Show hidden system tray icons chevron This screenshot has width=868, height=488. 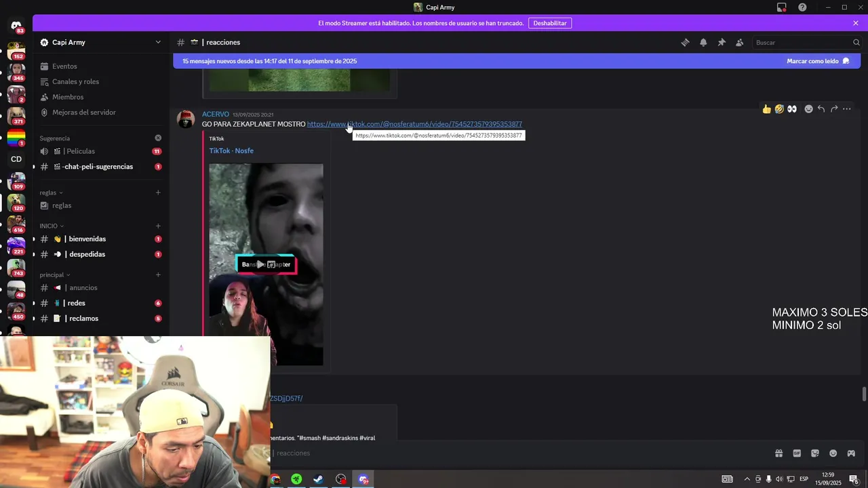[x=747, y=479]
